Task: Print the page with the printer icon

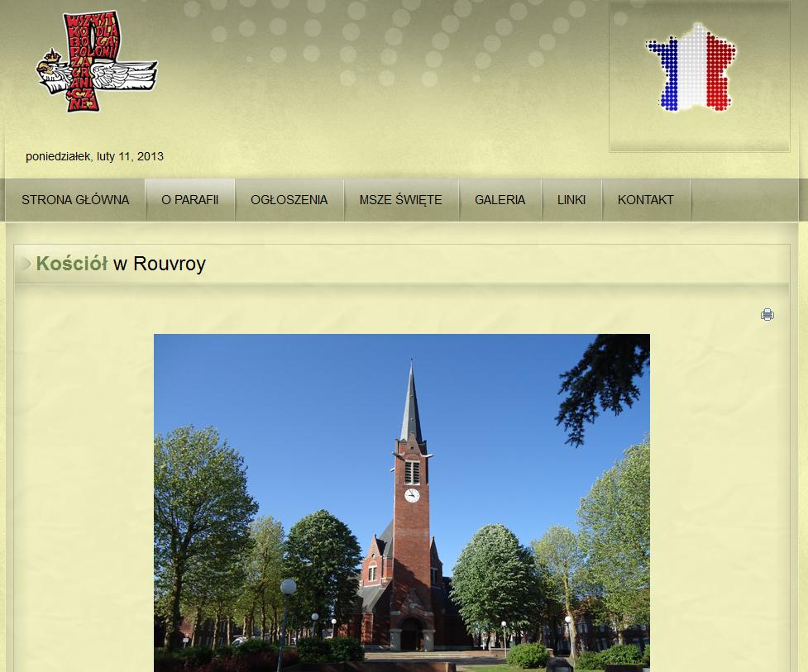Action: click(767, 314)
